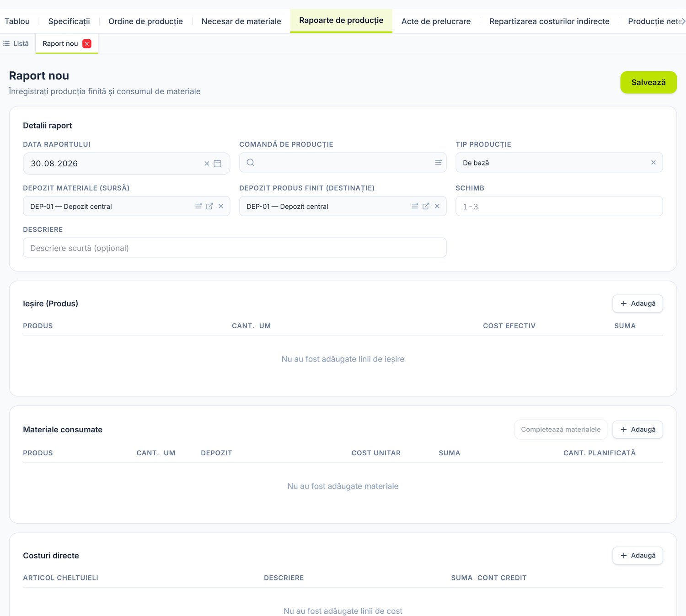686x616 pixels.
Task: Focus the Comandă de producție search field
Action: tap(343, 162)
